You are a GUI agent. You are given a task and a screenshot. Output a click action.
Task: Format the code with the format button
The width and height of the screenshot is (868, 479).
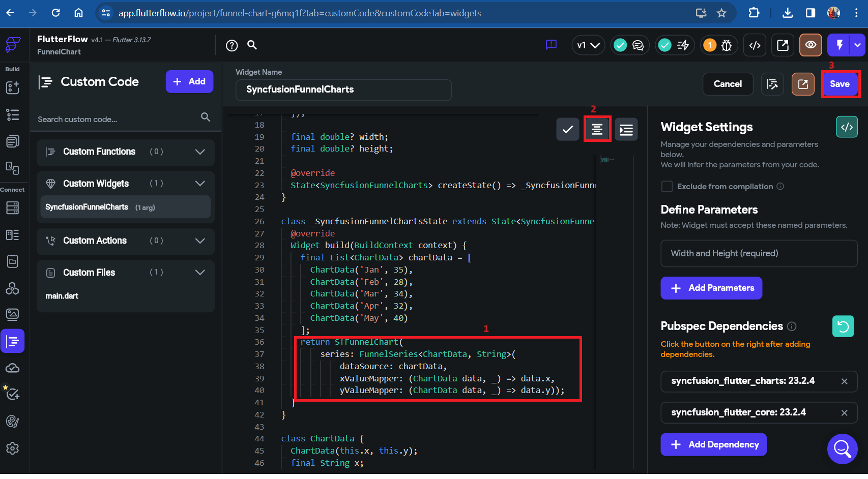[597, 129]
